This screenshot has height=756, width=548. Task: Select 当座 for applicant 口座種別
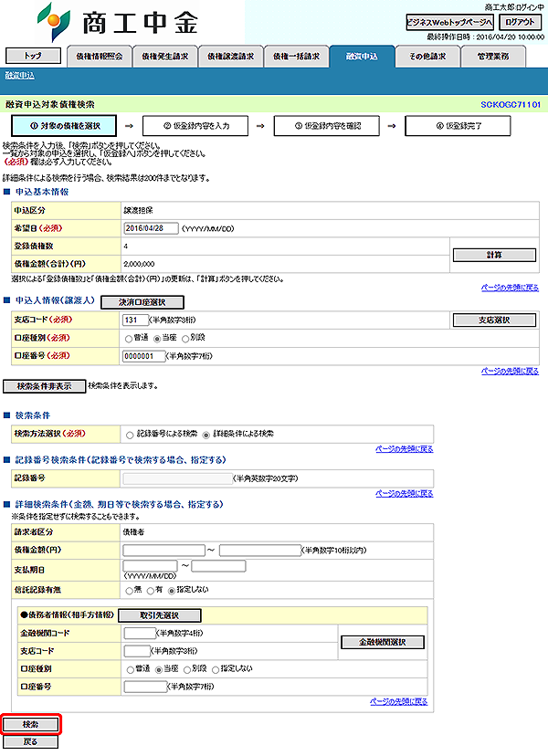tap(157, 339)
